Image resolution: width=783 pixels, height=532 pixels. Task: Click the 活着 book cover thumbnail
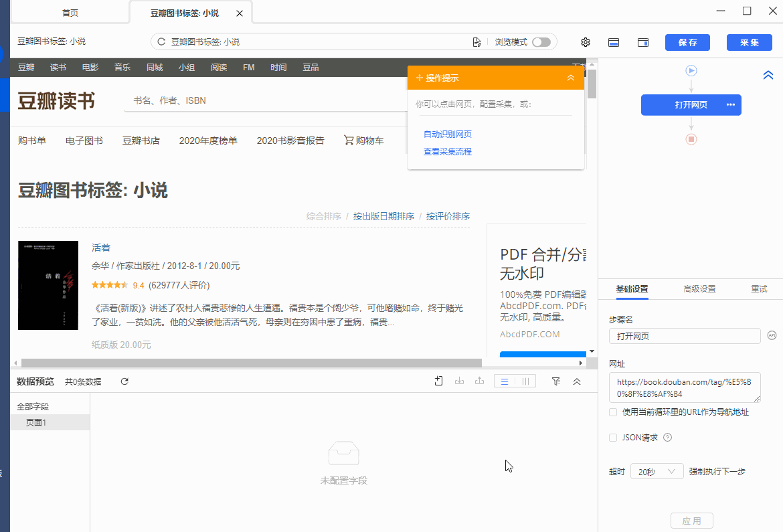[x=48, y=285]
